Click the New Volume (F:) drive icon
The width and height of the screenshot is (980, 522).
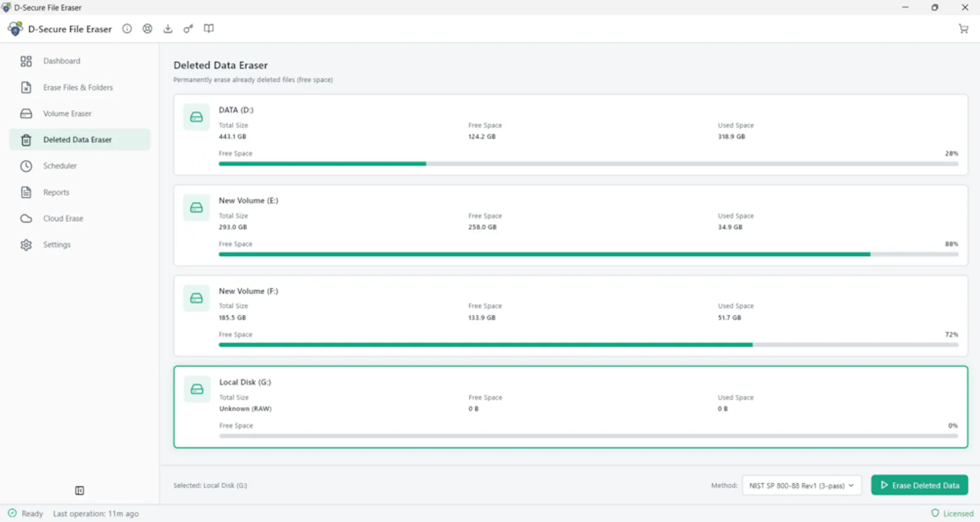point(197,298)
